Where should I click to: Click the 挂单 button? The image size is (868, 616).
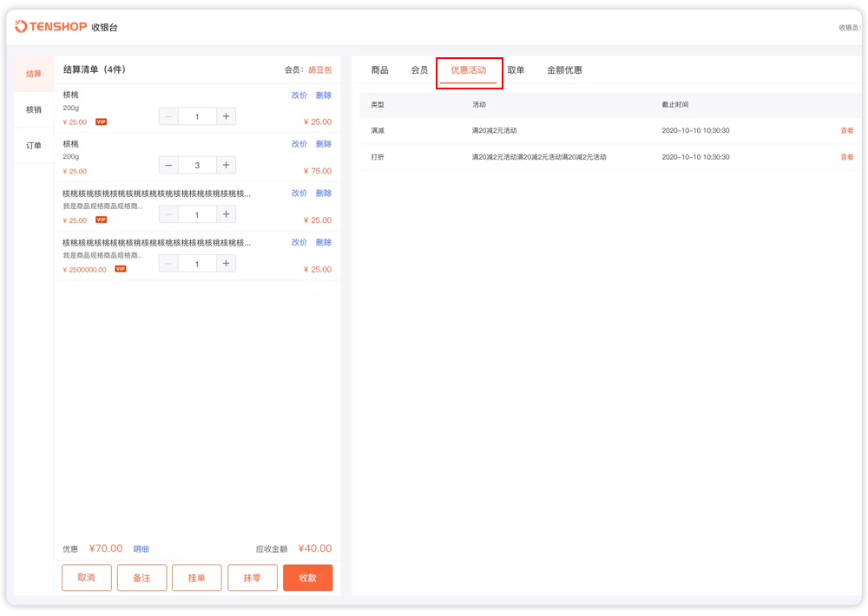[197, 578]
